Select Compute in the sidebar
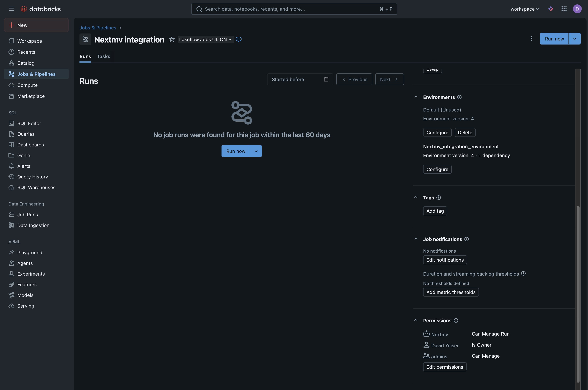This screenshot has height=390, width=588. pyautogui.click(x=27, y=85)
